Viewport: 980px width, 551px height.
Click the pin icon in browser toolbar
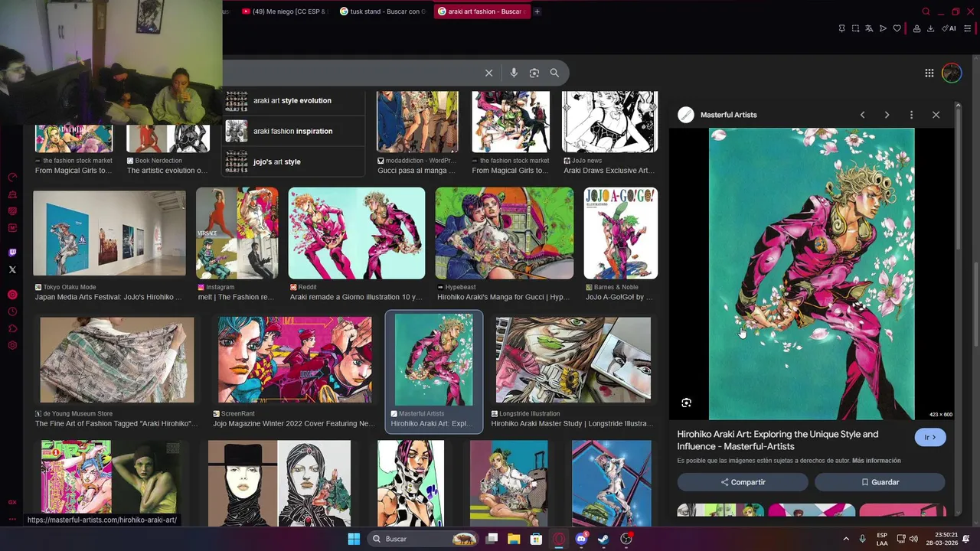click(x=841, y=28)
